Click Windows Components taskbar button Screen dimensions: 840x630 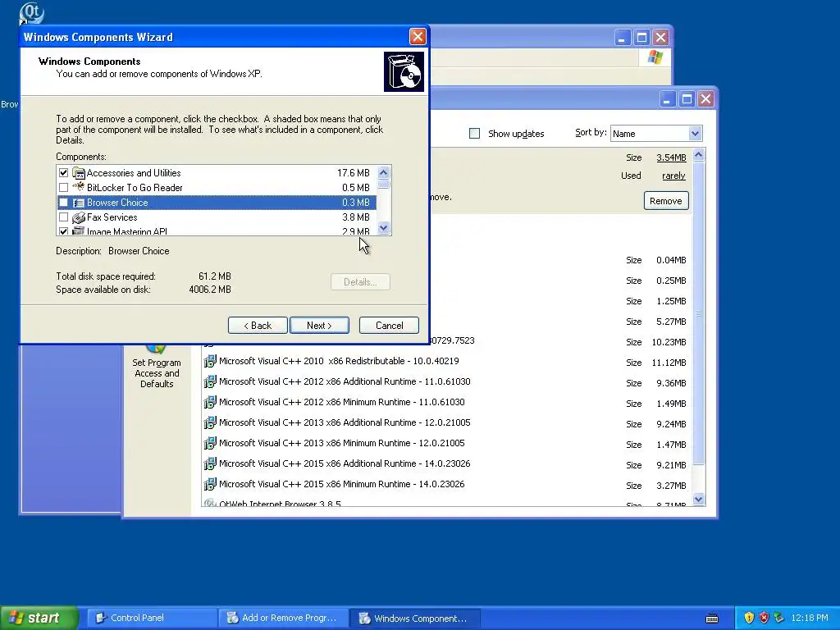[x=414, y=618]
